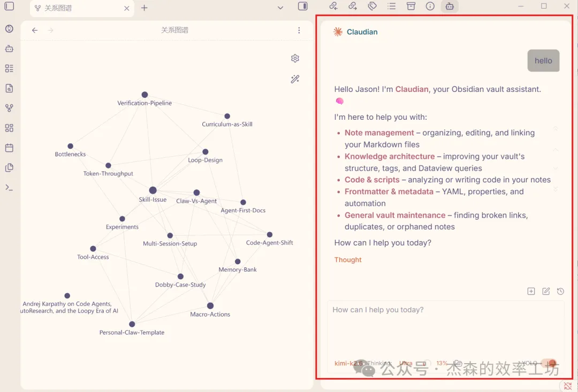578x392 pixels.
Task: Open conversation history clock icon
Action: pos(561,291)
